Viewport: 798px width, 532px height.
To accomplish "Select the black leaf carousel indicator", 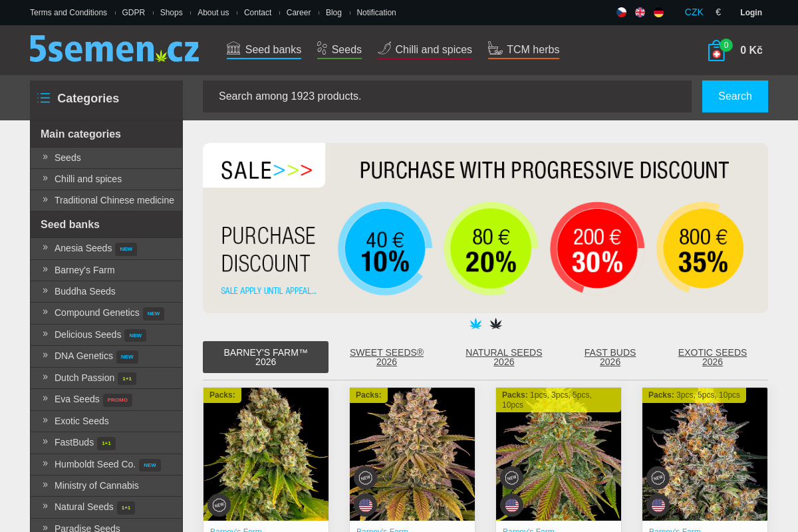I will tap(496, 324).
